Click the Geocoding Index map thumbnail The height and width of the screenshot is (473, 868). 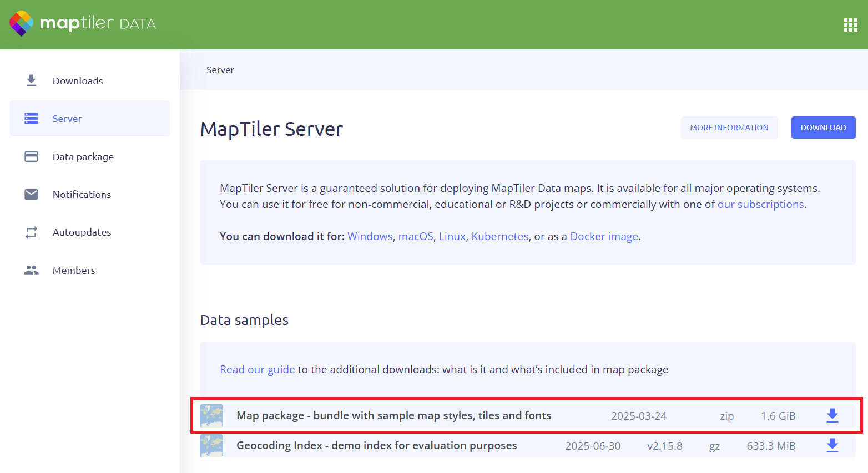pos(211,445)
